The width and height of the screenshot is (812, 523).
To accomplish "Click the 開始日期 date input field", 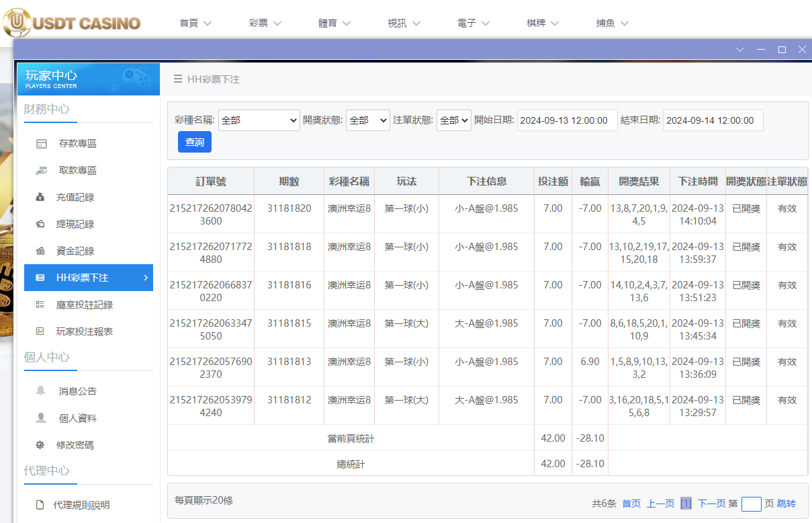I will point(567,120).
